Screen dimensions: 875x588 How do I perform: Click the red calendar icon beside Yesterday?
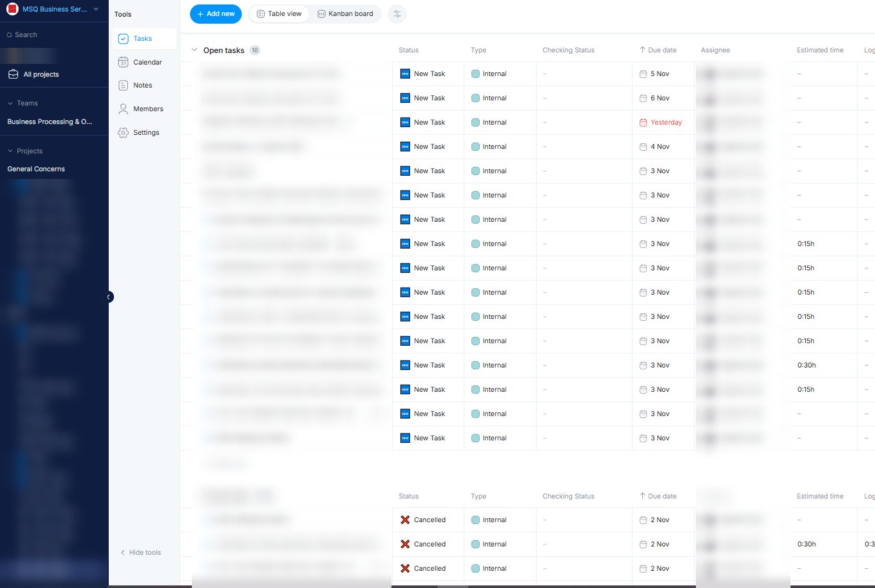(643, 122)
